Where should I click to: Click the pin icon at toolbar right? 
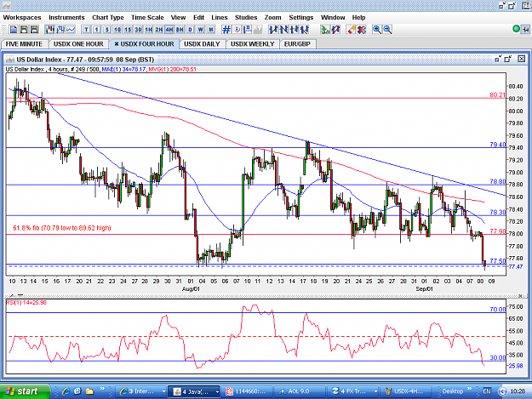click(x=525, y=30)
